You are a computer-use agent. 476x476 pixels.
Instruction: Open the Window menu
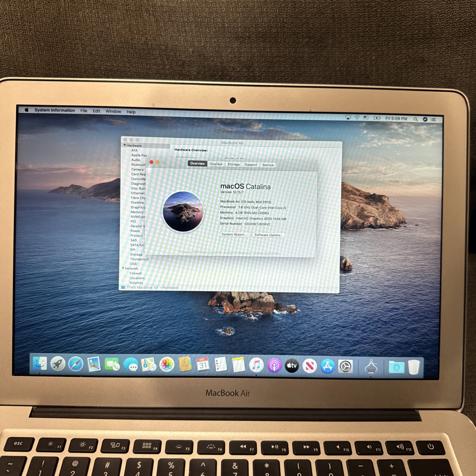click(x=113, y=111)
